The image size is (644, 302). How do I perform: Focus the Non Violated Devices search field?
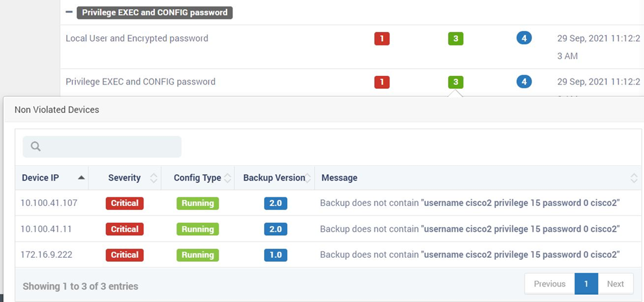coord(102,147)
